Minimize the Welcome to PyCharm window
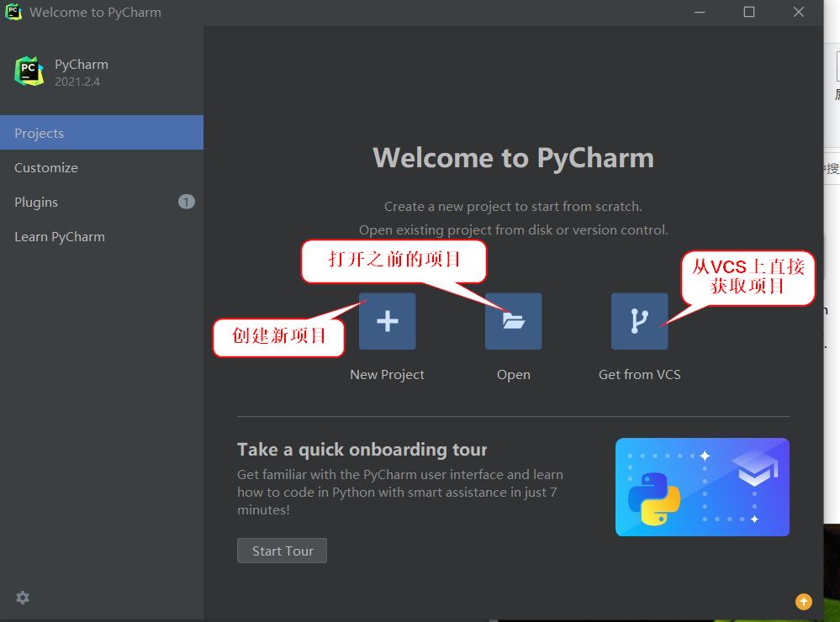Image resolution: width=840 pixels, height=622 pixels. [x=699, y=12]
